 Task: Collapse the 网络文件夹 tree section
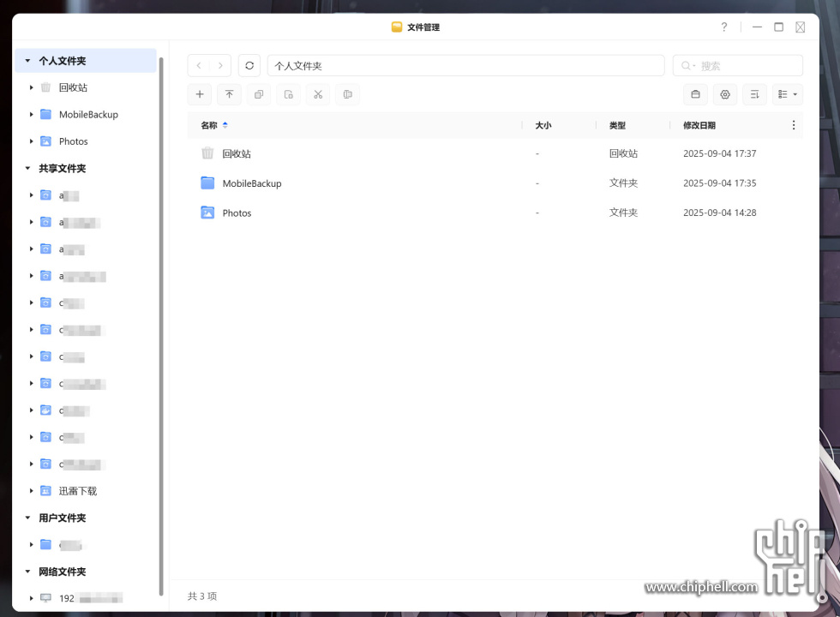pyautogui.click(x=27, y=572)
